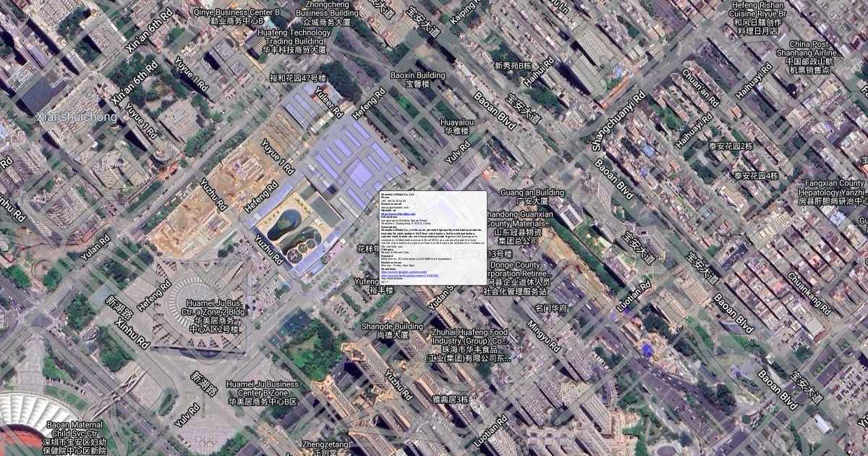This screenshot has height=456, width=868.
Task: Click Huamei Ju Business Center B Zone label
Action: pyautogui.click(x=262, y=392)
